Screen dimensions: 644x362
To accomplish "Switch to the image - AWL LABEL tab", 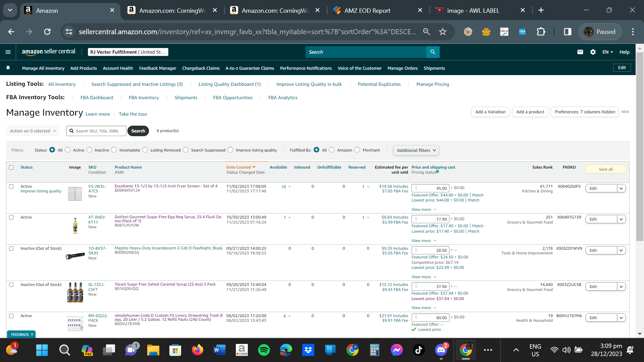I will [x=480, y=10].
